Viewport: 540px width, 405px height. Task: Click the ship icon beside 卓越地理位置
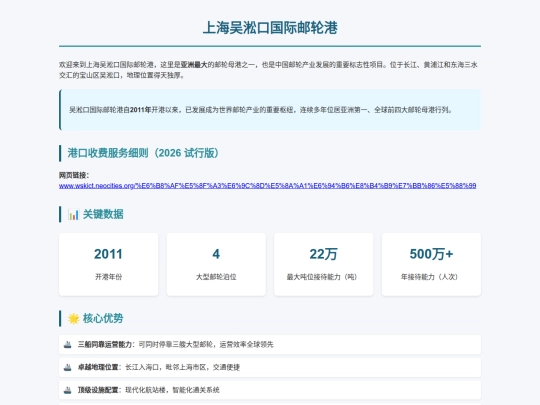(x=68, y=367)
